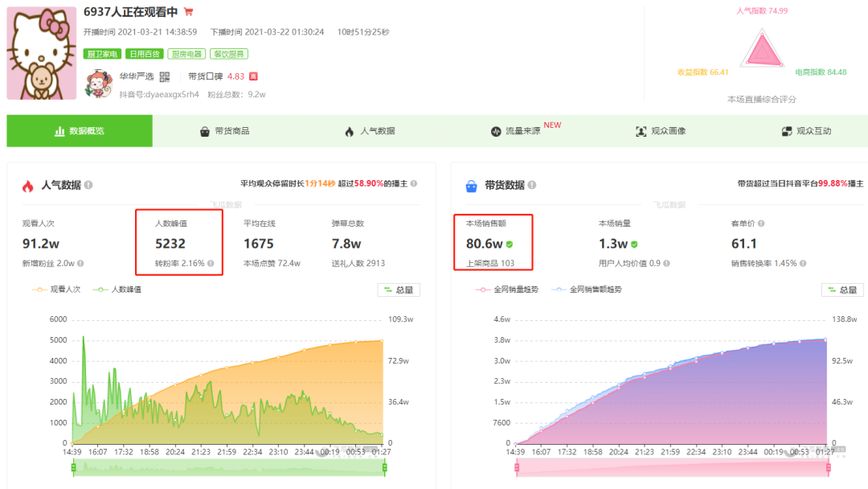Click the help icon beside 客单价
868x489 pixels.
761,224
